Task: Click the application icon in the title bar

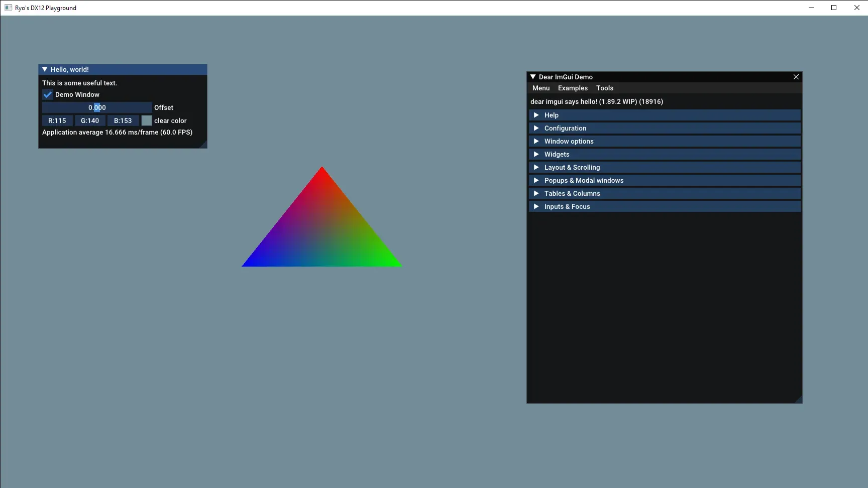Action: [8, 8]
